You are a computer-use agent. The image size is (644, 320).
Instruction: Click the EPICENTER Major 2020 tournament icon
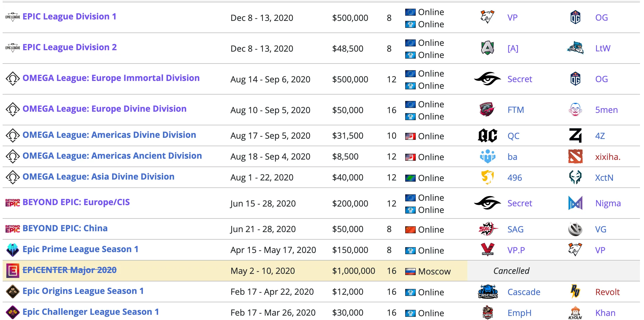point(13,270)
